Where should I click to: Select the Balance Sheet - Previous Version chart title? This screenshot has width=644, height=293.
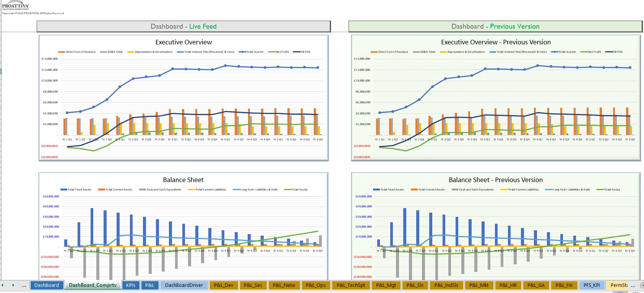coord(495,180)
